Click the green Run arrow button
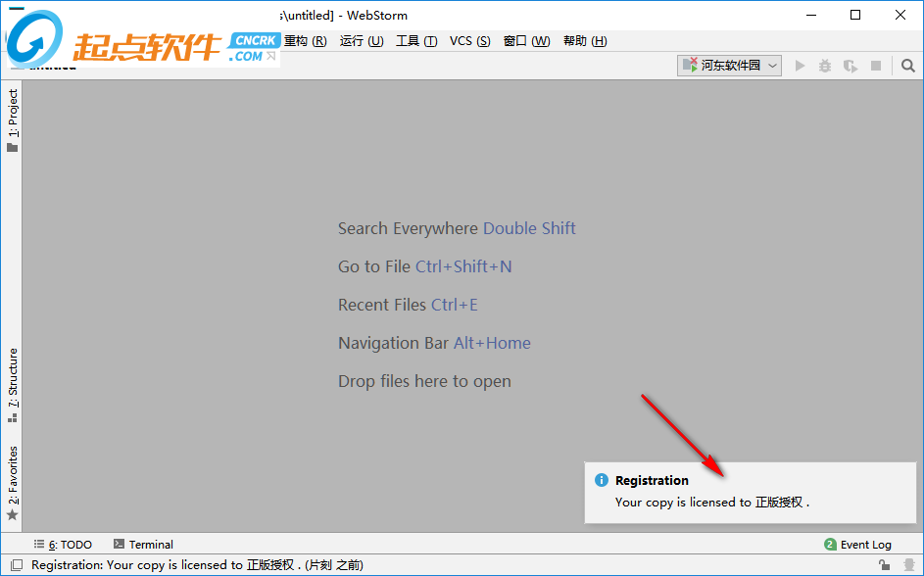Image resolution: width=924 pixels, height=576 pixels. [800, 66]
